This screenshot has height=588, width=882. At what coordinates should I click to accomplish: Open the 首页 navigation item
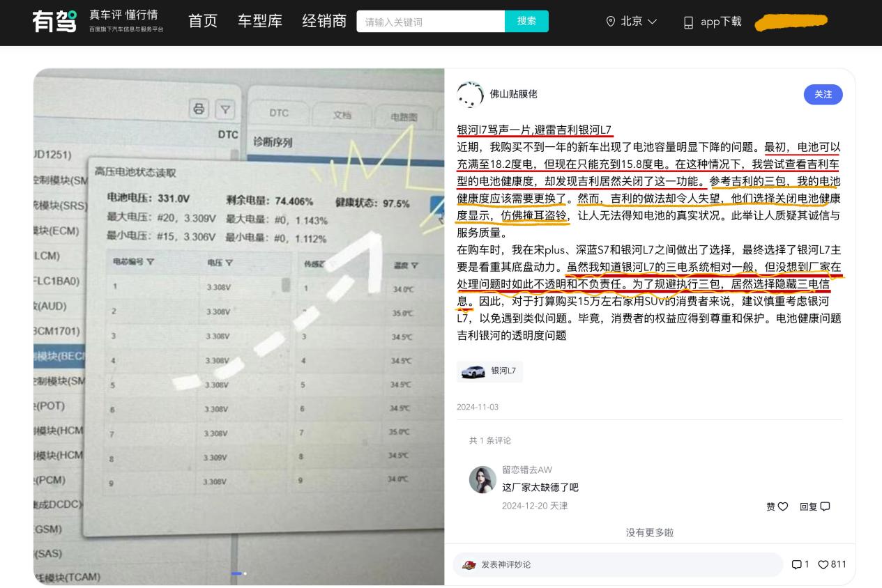[203, 22]
